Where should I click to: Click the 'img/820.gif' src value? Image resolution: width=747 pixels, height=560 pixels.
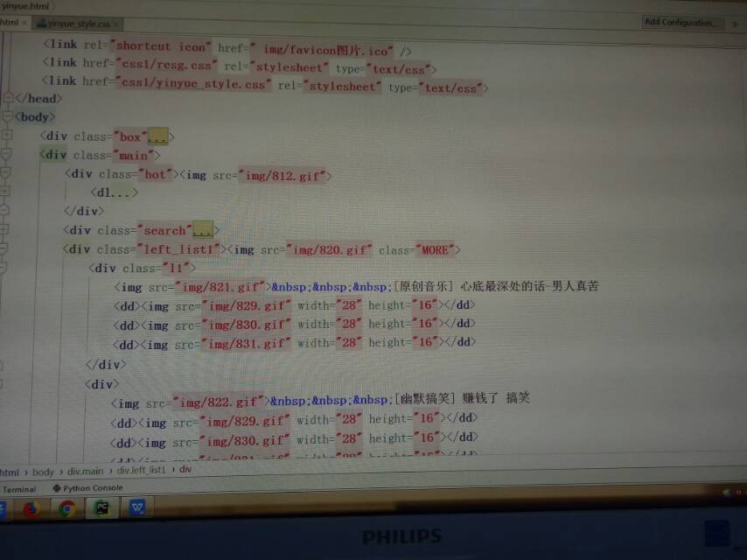329,249
